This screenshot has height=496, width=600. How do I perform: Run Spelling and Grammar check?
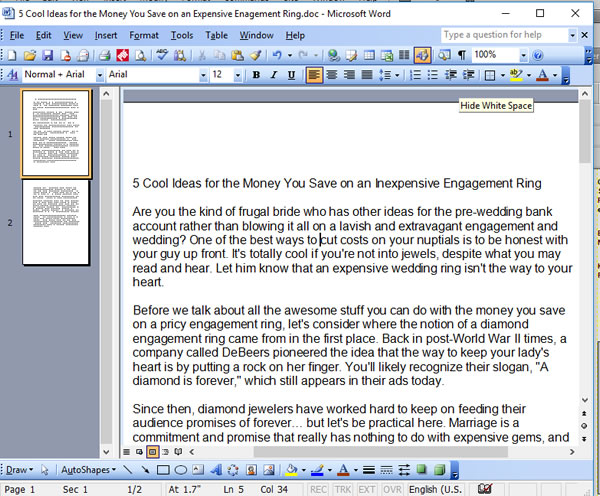(162, 55)
